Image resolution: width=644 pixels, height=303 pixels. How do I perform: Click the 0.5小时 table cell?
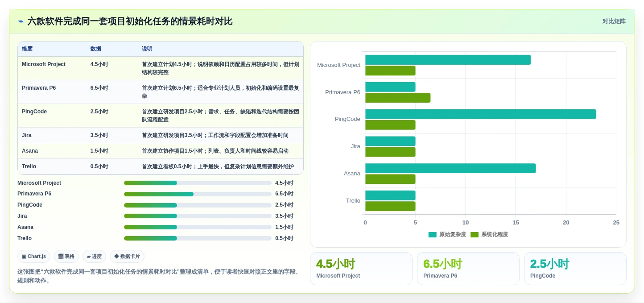pos(99,166)
